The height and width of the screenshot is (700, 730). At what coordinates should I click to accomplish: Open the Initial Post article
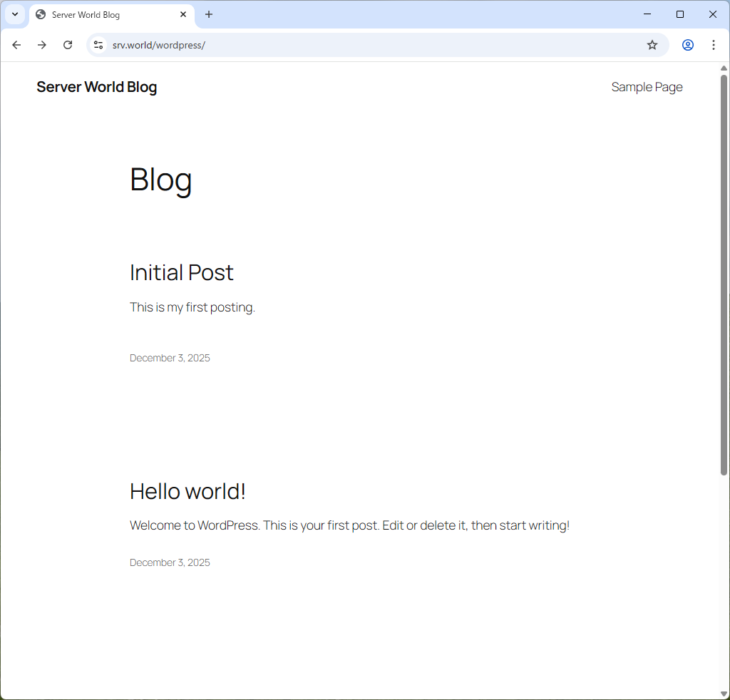click(x=181, y=272)
